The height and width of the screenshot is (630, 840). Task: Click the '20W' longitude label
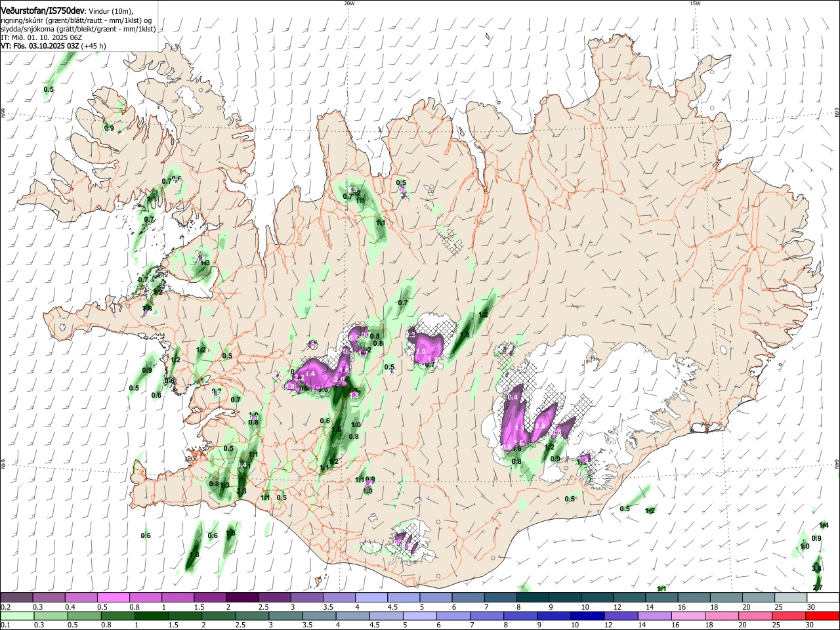[349, 3]
